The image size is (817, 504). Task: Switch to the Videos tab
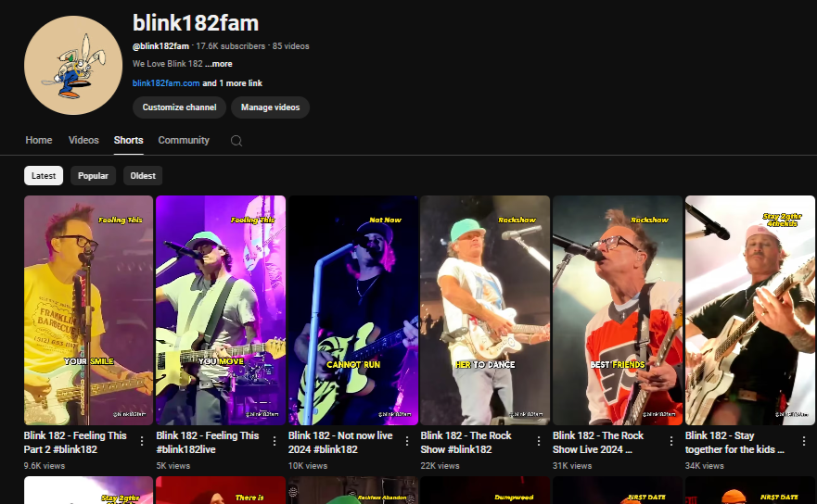click(83, 141)
